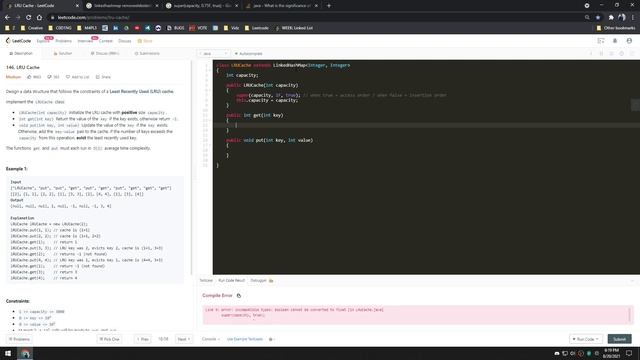Open the browser home page

click(39, 18)
